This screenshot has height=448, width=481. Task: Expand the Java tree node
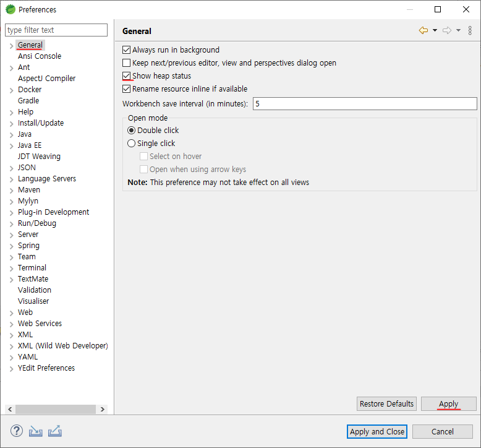point(11,135)
